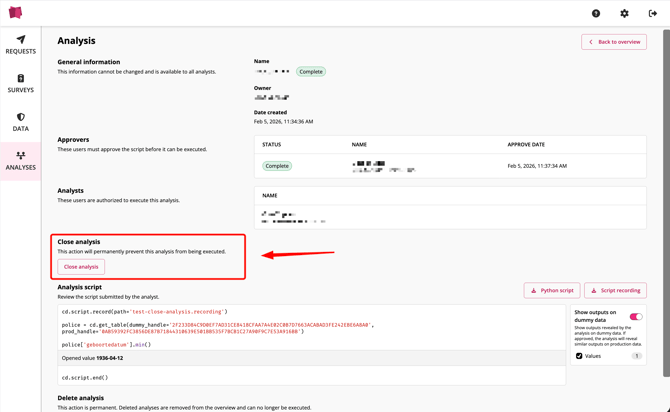
Task: Open settings via the gear icon
Action: pyautogui.click(x=624, y=13)
